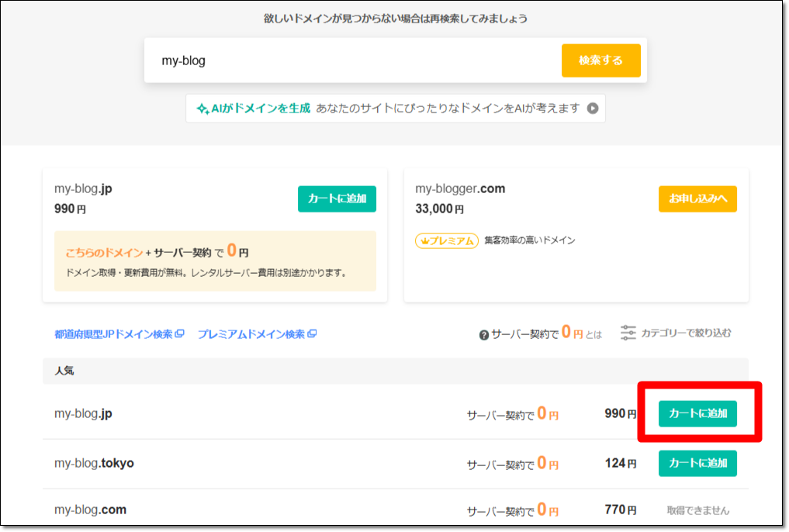
Task: Click external-link icon beside 都道府県型JPドメイン検索
Action: click(180, 334)
